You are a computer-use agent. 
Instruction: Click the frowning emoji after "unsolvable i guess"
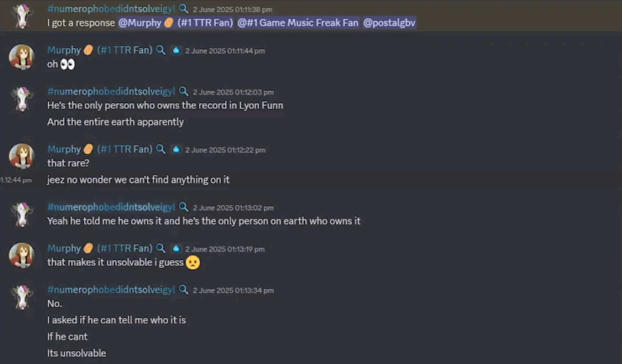pyautogui.click(x=193, y=262)
